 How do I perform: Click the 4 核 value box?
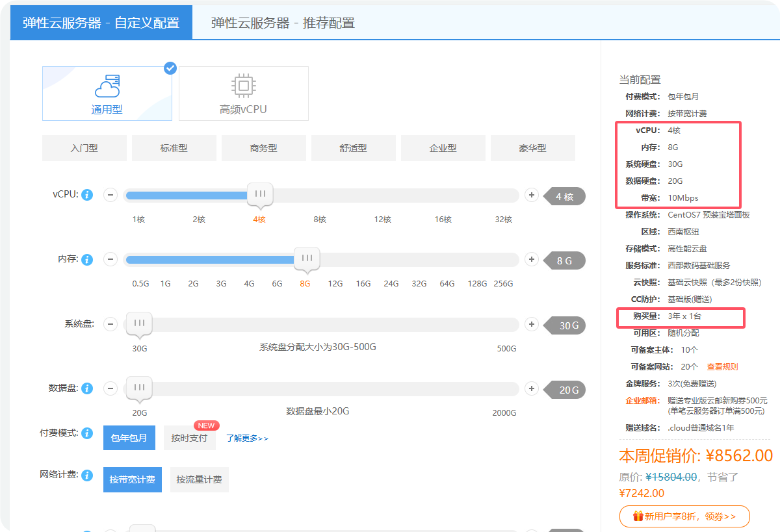click(564, 196)
